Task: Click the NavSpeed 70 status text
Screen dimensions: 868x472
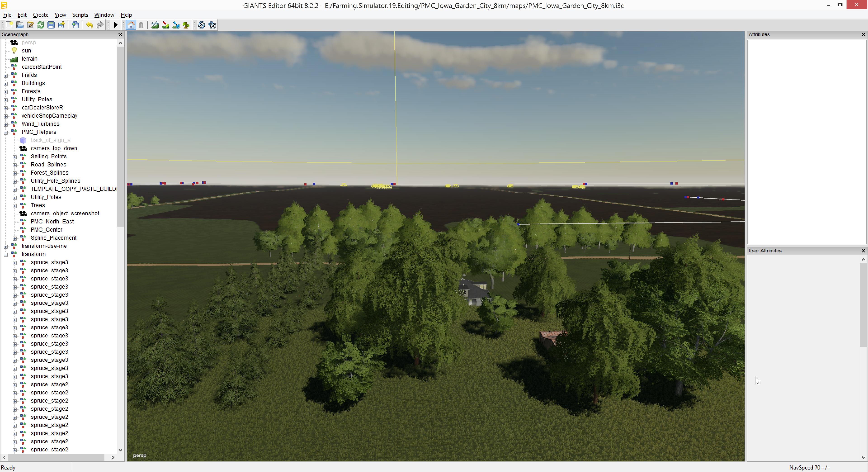Action: pyautogui.click(x=809, y=468)
